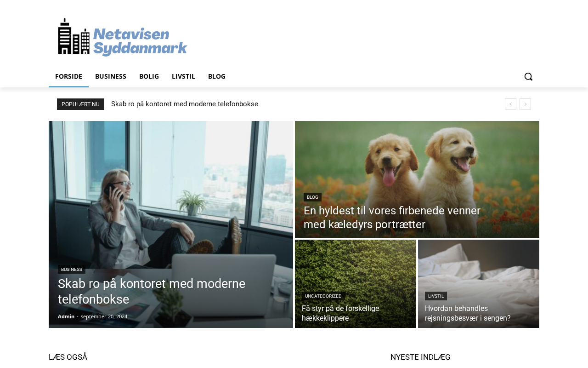Open the Forside menu item
The width and height of the screenshot is (588, 368).
pyautogui.click(x=68, y=76)
